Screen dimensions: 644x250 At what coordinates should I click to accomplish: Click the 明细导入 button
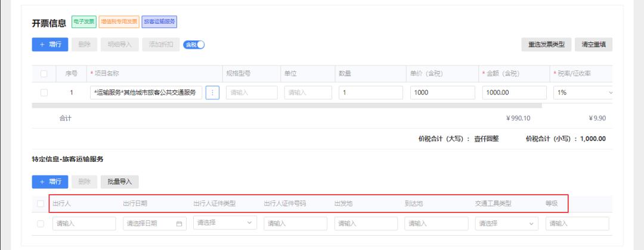[119, 45]
